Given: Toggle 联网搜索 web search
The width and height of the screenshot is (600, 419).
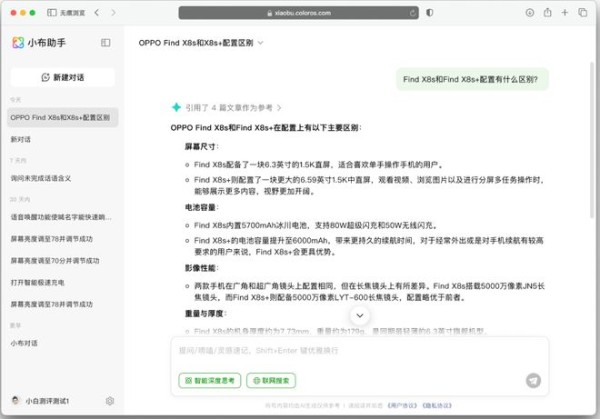Looking at the screenshot, I should pyautogui.click(x=271, y=380).
